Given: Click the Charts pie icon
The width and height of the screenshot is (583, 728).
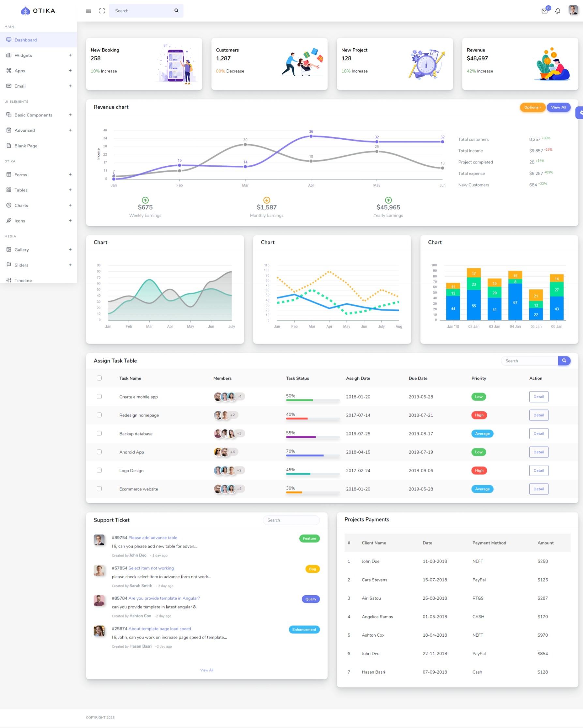Looking at the screenshot, I should 9,205.
